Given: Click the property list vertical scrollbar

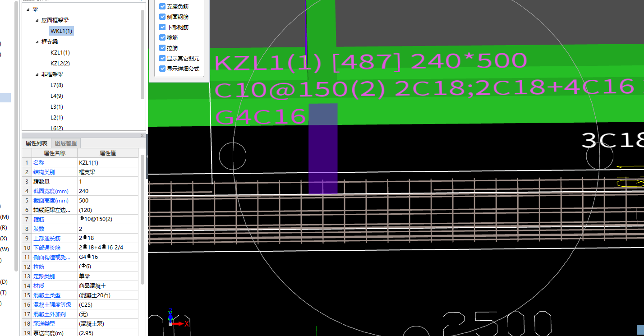Looking at the screenshot, I should click(x=143, y=219).
